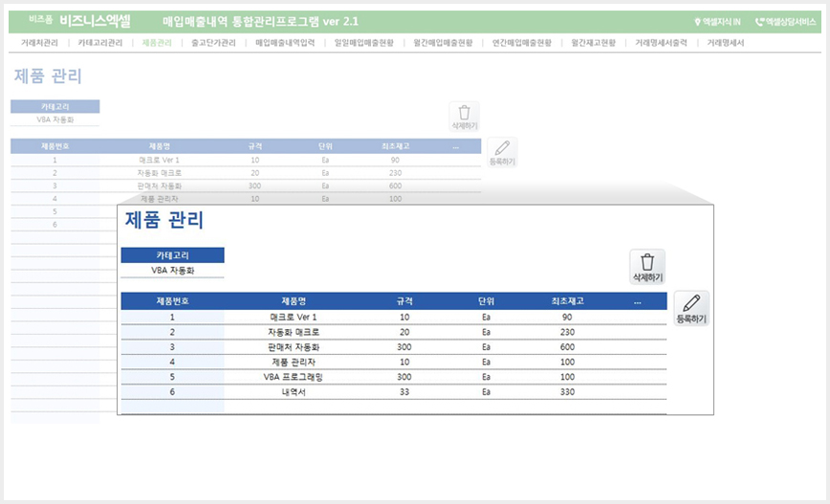
Task: Select 내역서 initial stock cell 330
Action: pos(567,392)
